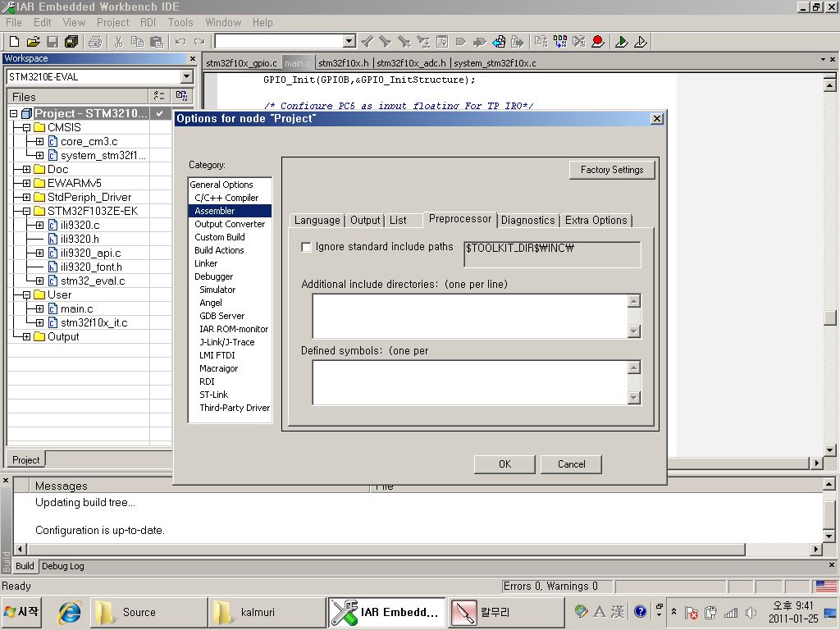840x630 pixels.
Task: Click the Copy toolbar icon
Action: tap(137, 42)
